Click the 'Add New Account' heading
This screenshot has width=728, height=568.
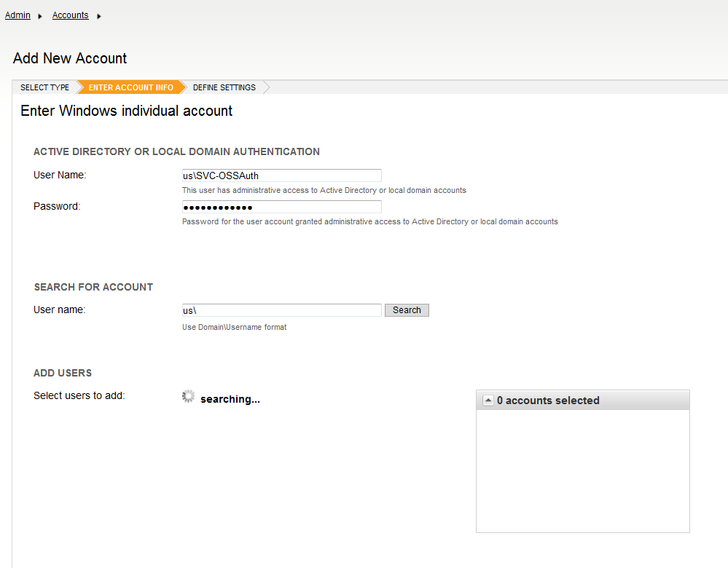(70, 58)
